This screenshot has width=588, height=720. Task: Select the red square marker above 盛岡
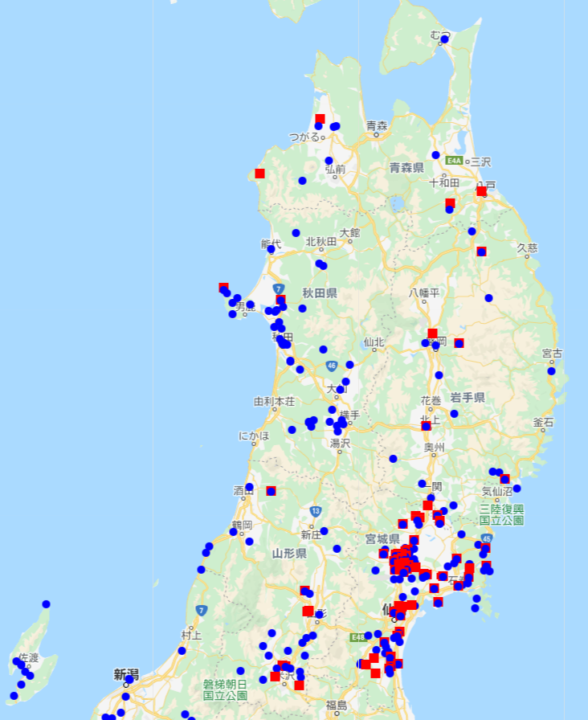point(432,333)
